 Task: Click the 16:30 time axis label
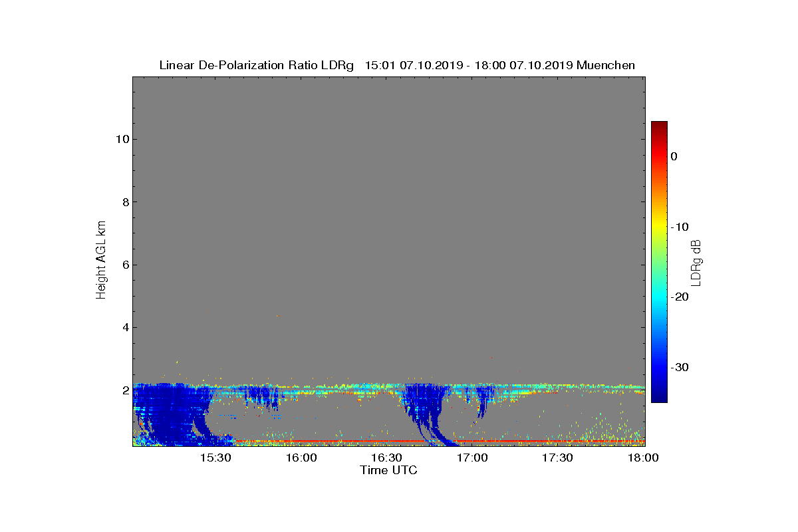coord(386,458)
